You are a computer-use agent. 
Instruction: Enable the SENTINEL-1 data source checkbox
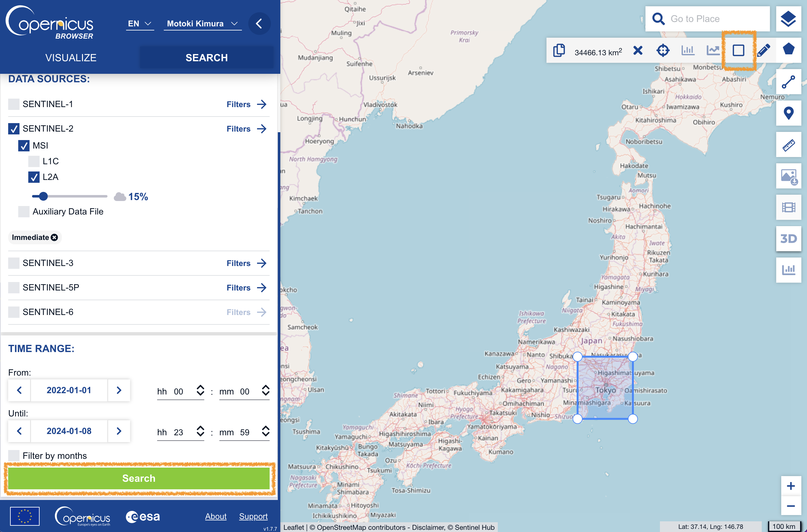(x=14, y=104)
